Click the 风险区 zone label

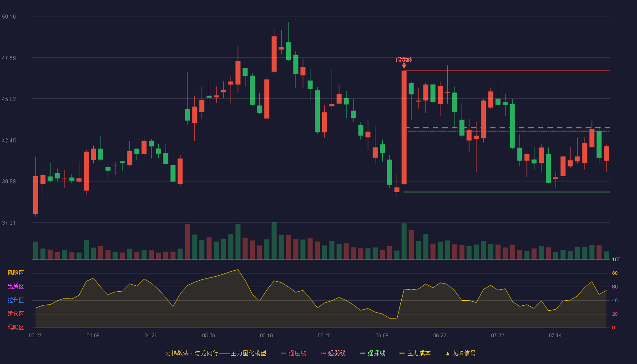click(15, 273)
